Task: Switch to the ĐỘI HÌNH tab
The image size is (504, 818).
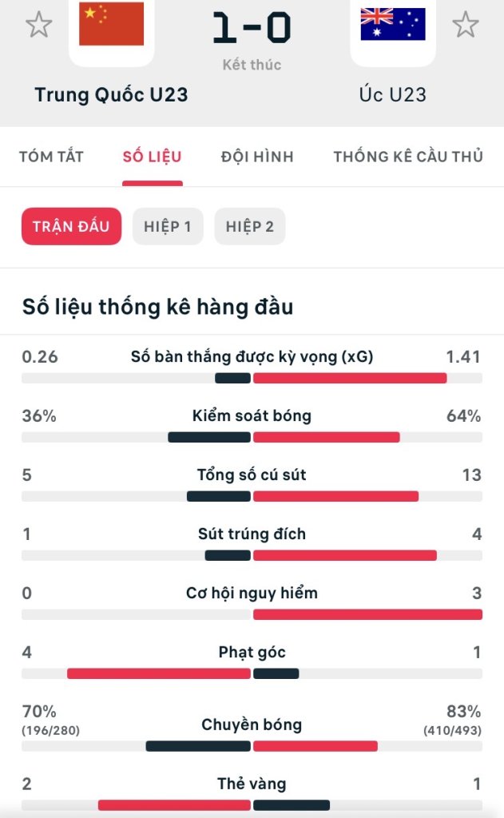Action: pos(257,157)
